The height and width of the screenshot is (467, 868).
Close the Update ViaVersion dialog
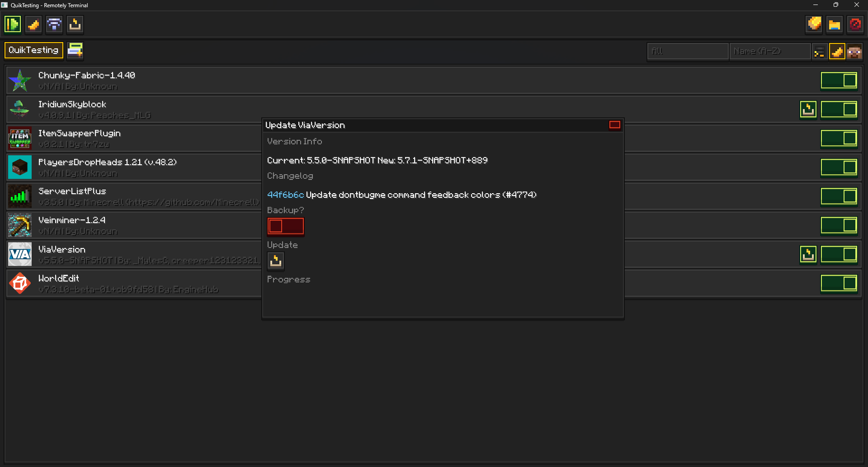tap(614, 125)
